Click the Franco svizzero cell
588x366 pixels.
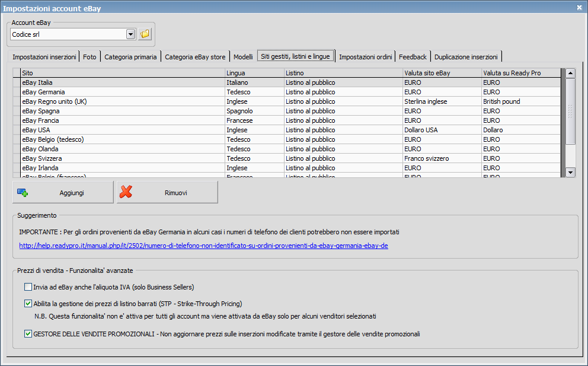442,158
